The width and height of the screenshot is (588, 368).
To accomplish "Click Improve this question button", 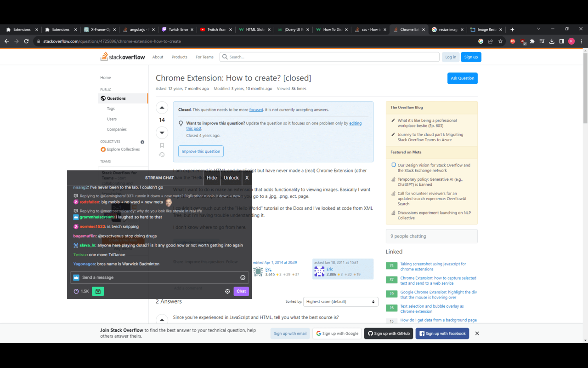I will [x=201, y=151].
